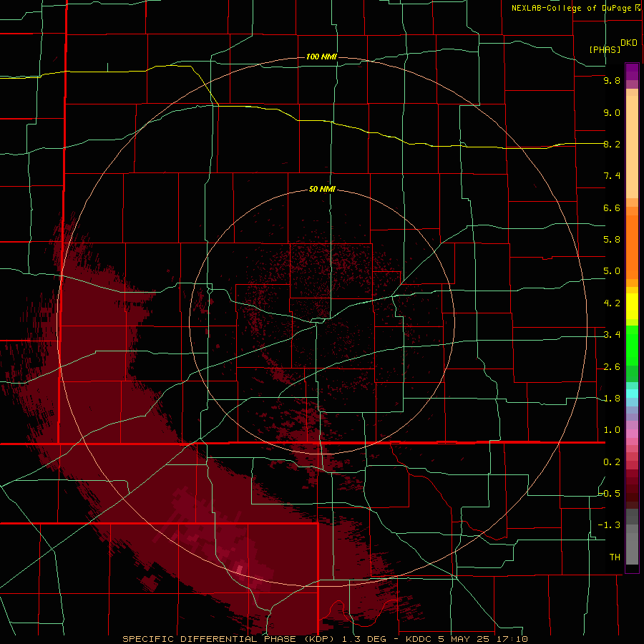The width and height of the screenshot is (644, 644).
Task: Click the 1.0 value on the color scale
Action: (612, 430)
